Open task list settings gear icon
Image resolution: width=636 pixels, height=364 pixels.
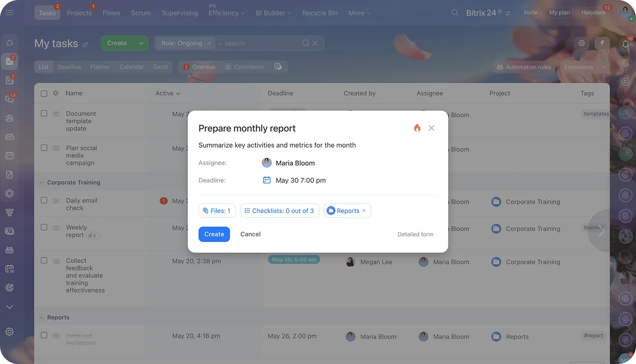582,43
